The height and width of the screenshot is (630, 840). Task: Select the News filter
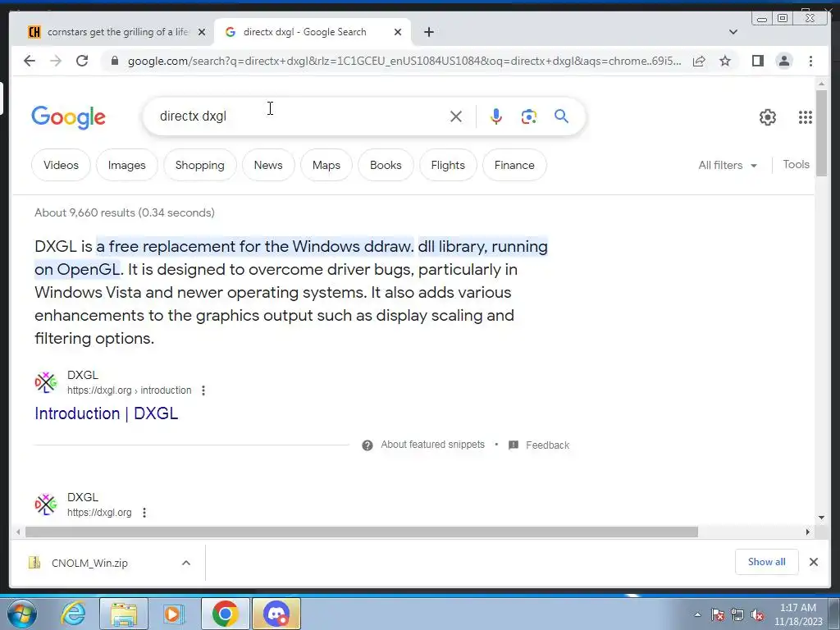pos(268,165)
